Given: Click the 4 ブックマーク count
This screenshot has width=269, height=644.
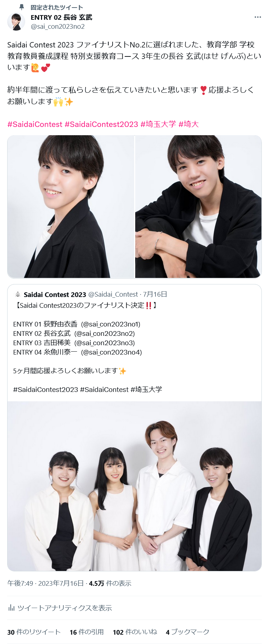Looking at the screenshot, I should [x=187, y=632].
